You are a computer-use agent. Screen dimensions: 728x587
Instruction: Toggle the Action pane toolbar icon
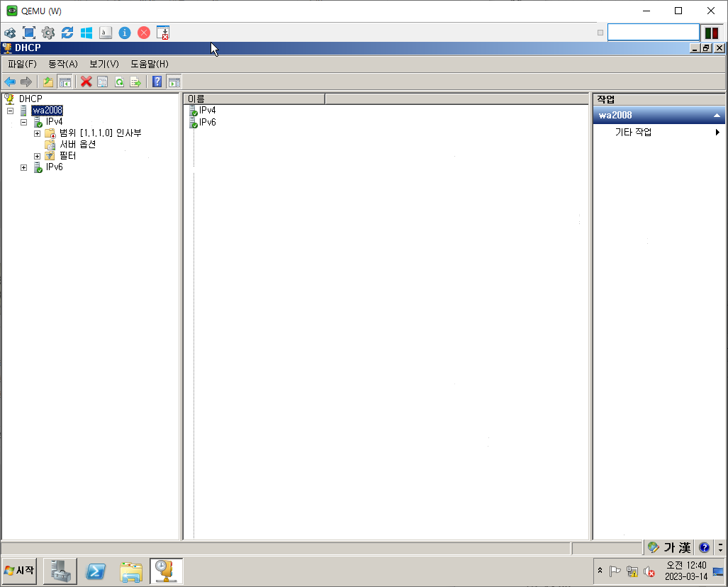[174, 82]
